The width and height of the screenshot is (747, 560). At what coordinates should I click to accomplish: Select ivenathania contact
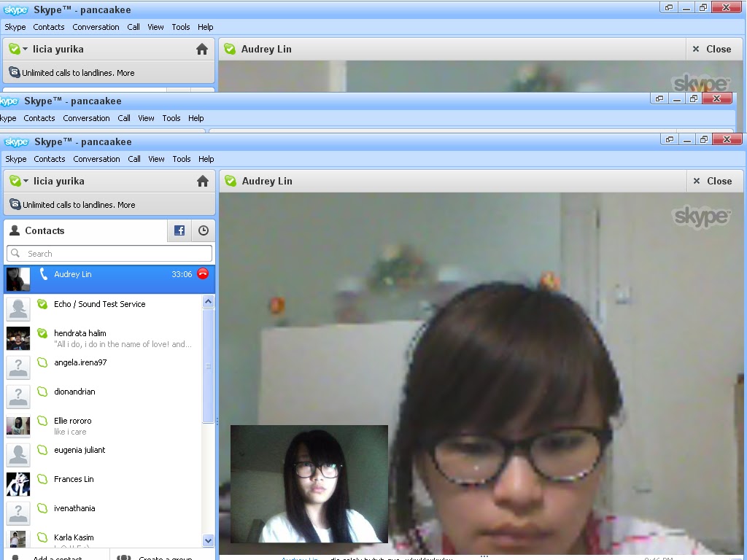pyautogui.click(x=104, y=513)
